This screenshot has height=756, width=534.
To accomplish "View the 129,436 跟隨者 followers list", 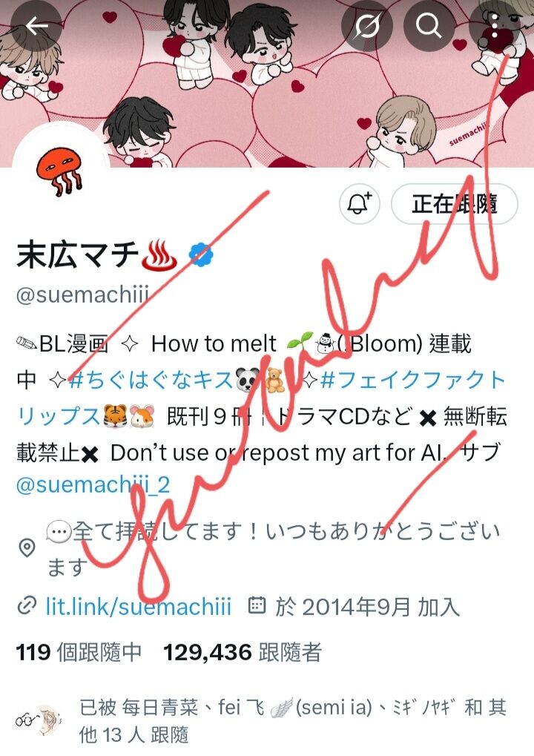I will [x=243, y=653].
